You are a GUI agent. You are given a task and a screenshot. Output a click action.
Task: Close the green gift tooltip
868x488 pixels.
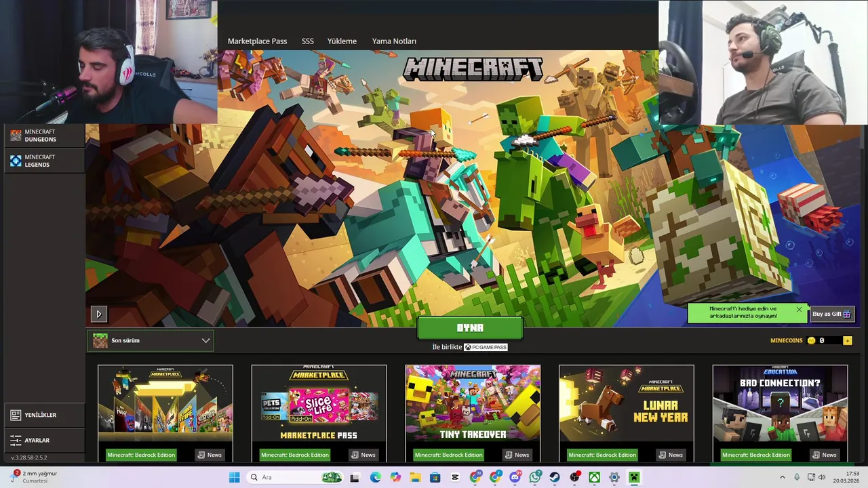tap(799, 310)
